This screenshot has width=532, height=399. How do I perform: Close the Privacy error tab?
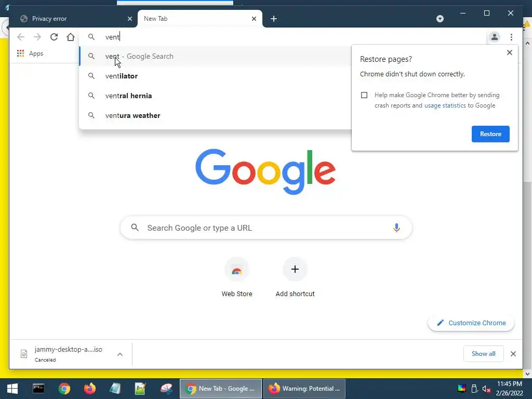click(129, 19)
